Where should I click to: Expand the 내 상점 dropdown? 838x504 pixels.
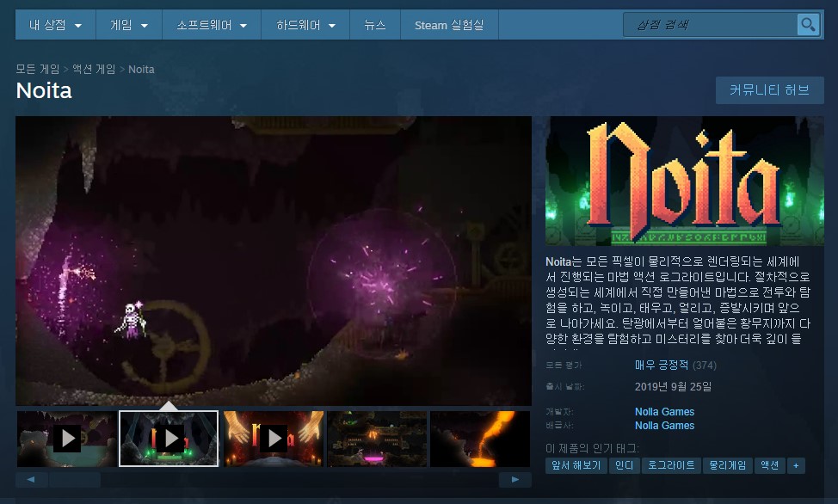tap(55, 26)
